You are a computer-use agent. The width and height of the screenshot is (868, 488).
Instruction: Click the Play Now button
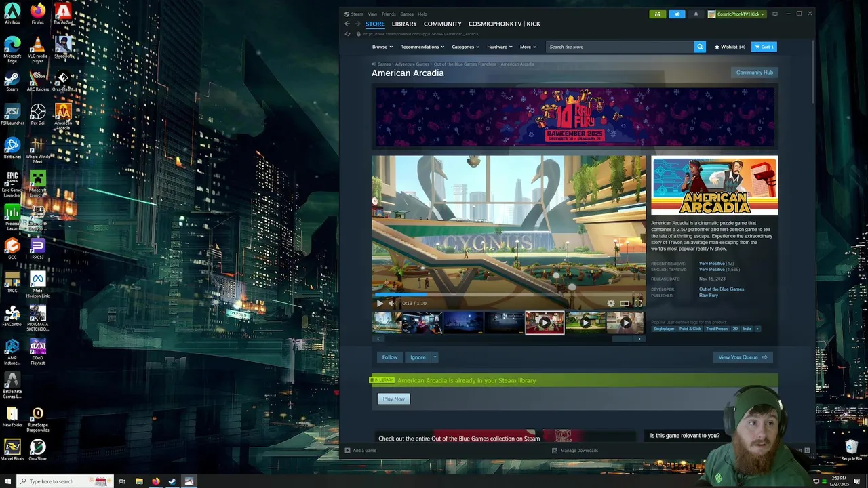tap(393, 399)
